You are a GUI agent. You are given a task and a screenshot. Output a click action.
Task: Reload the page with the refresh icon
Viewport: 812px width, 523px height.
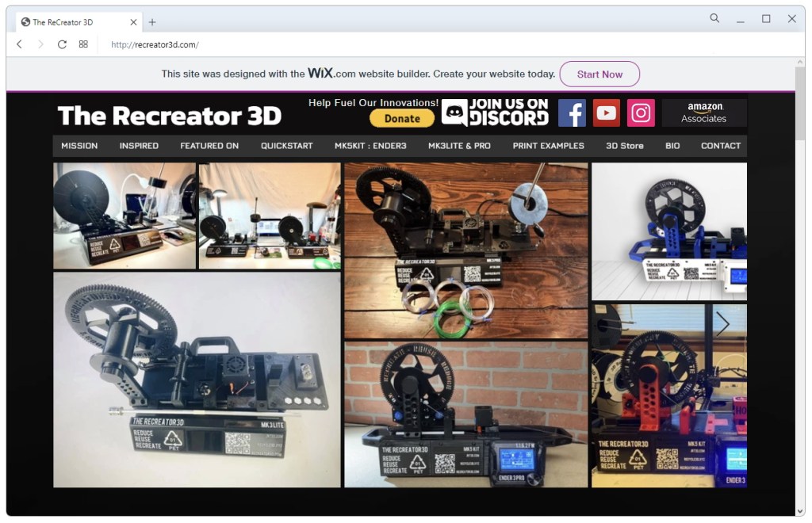pyautogui.click(x=62, y=44)
